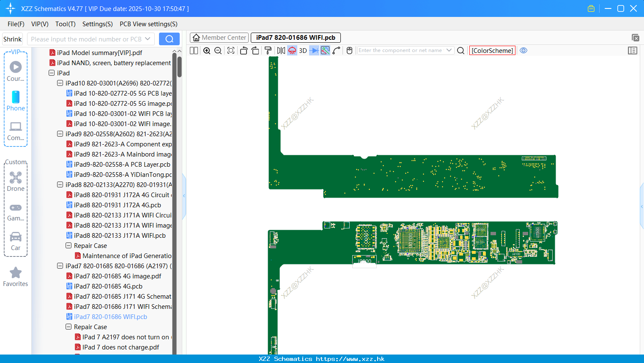Open the VIP(V) menu
Image resolution: width=644 pixels, height=363 pixels.
(x=40, y=24)
